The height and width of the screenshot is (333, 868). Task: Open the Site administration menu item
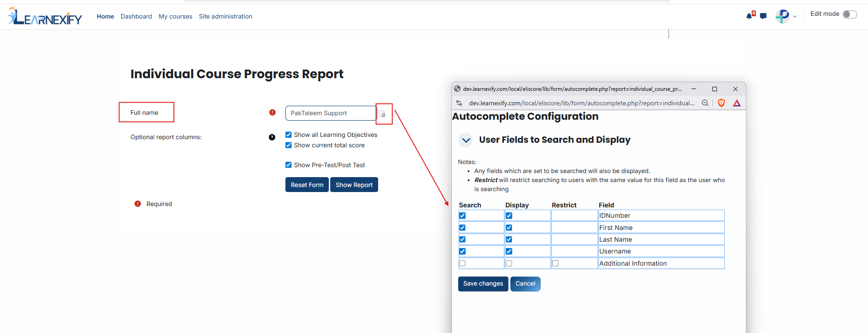226,16
